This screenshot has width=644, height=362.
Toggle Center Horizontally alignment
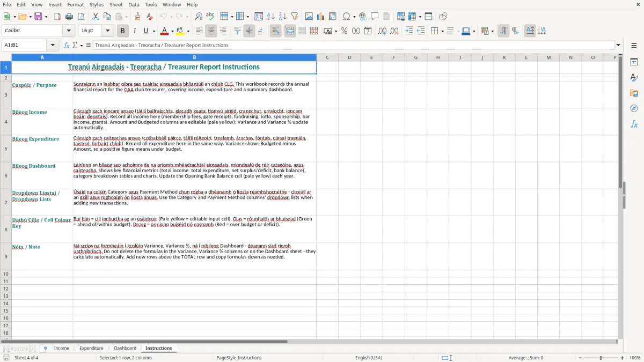(x=211, y=31)
